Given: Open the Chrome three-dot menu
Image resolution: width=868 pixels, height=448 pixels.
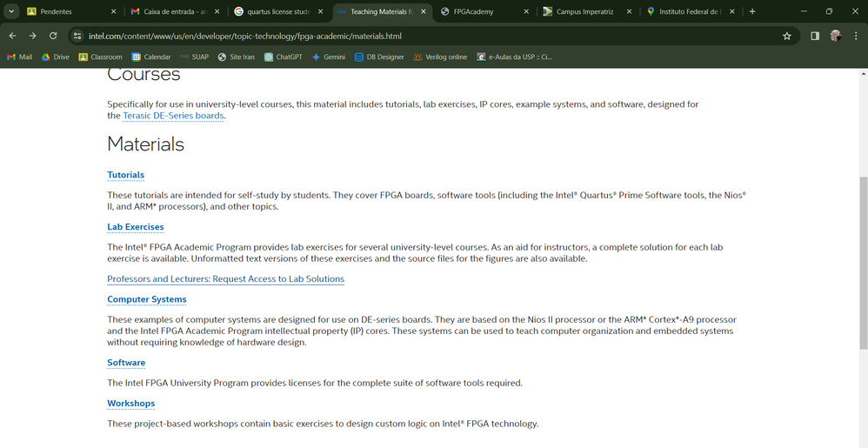Looking at the screenshot, I should coord(856,36).
